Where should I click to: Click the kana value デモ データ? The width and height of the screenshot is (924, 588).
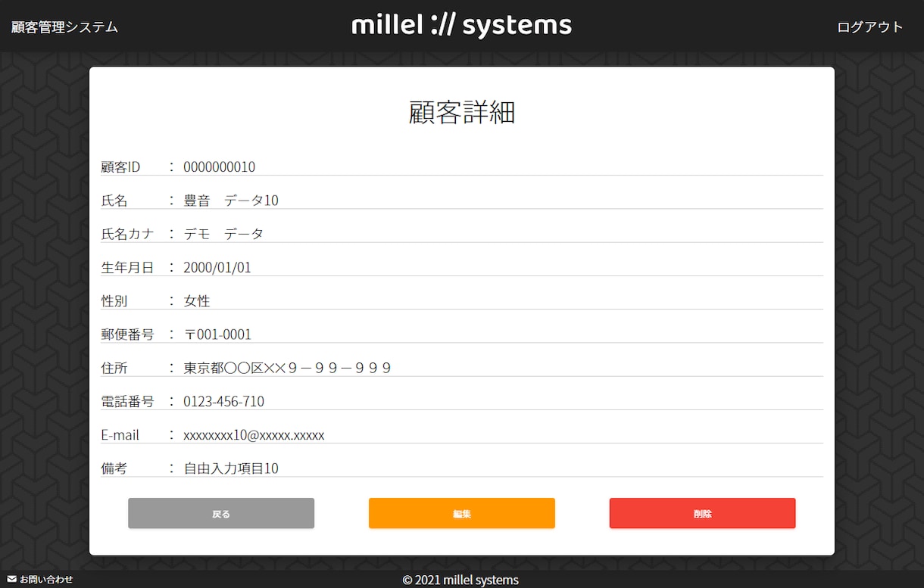tap(223, 234)
